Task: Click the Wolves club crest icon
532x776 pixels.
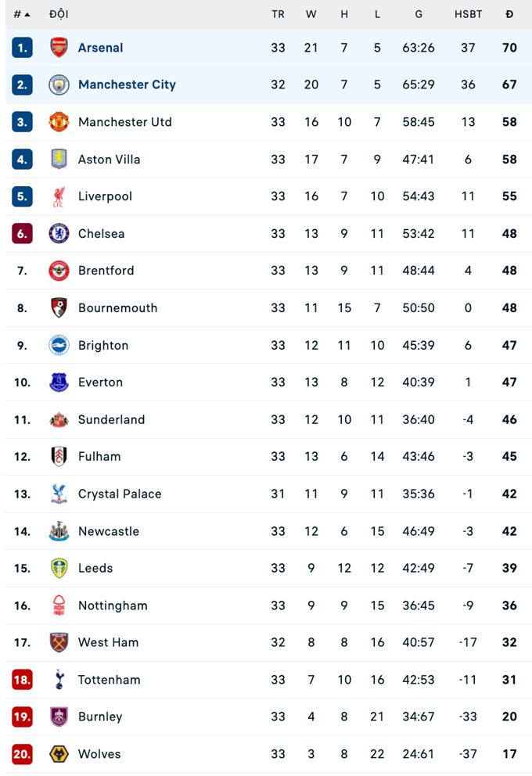Action: pos(59,754)
